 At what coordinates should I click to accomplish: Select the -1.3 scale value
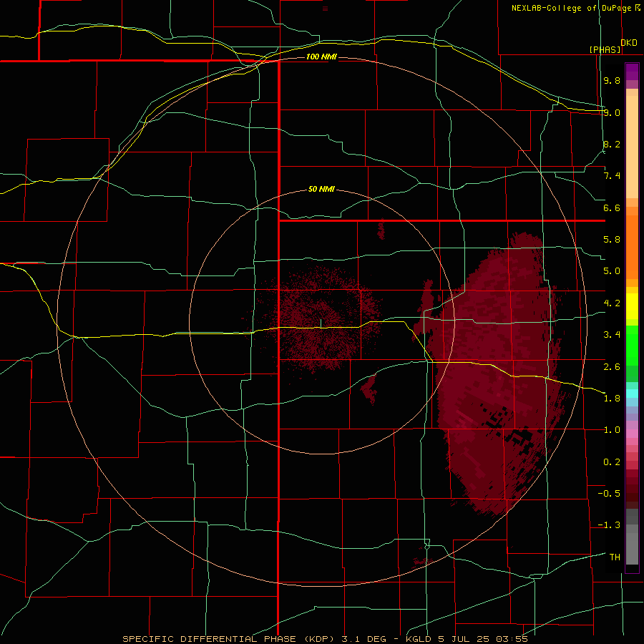click(x=609, y=525)
